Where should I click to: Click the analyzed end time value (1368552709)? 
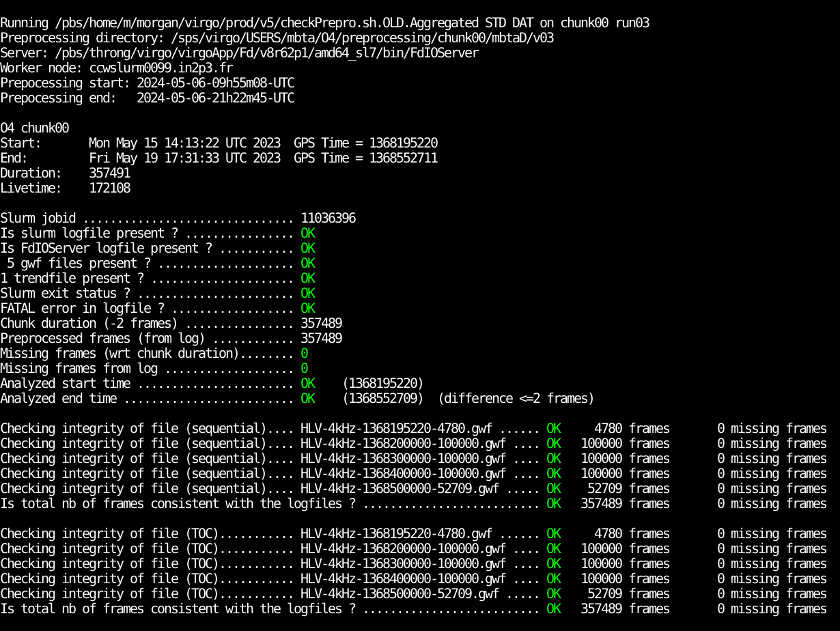click(x=382, y=399)
